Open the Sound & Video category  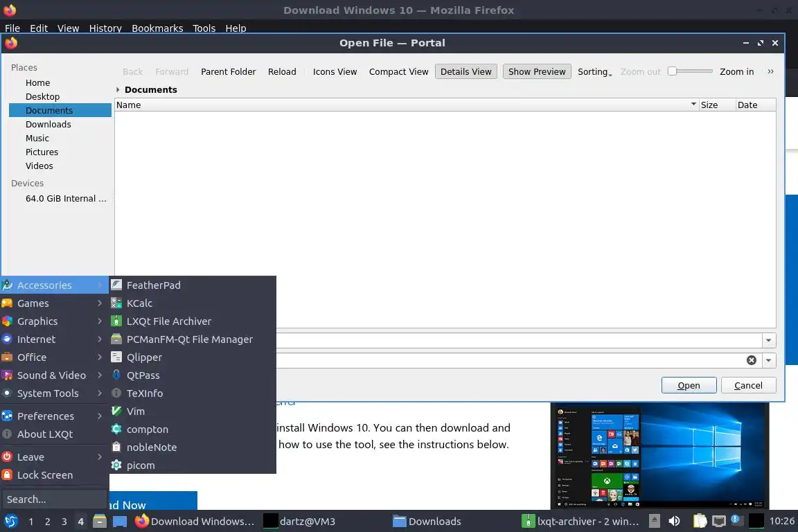coord(55,375)
